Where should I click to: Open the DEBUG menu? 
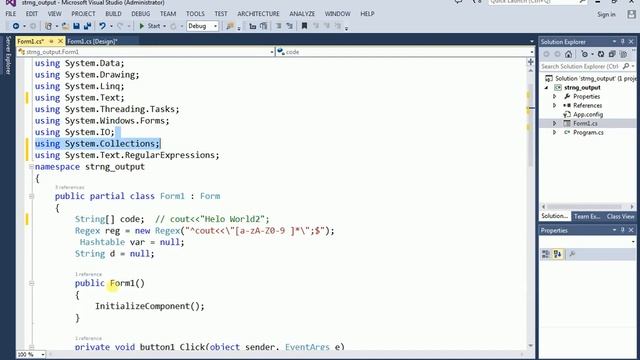point(140,13)
